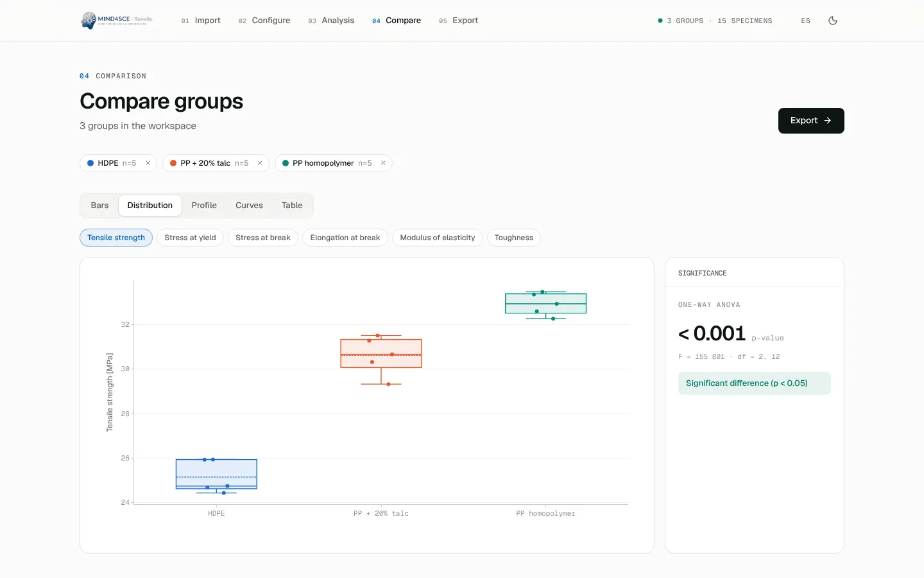924x578 pixels.
Task: Click the green status dot by 3 GROUPS
Action: tap(660, 21)
